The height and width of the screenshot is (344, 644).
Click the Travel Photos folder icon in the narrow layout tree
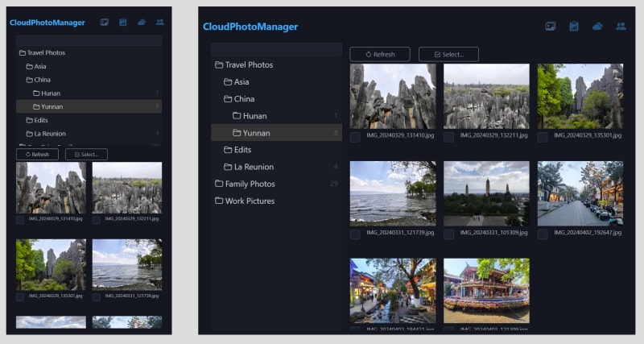[23, 52]
